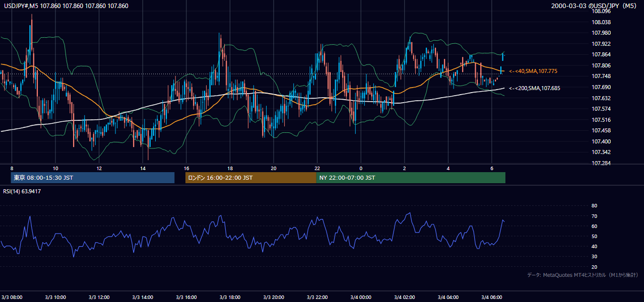Click the 70 level on RSI scale
This screenshot has width=644, height=302.
pos(595,216)
